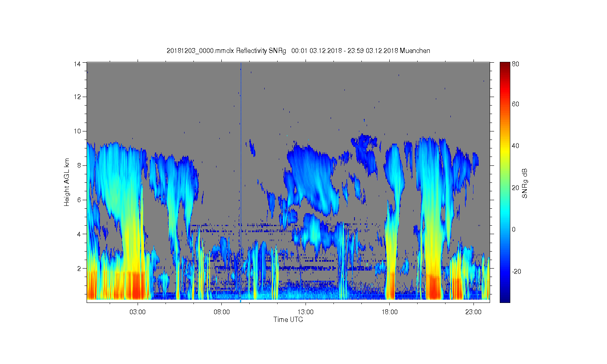Click the colorbar 80 dB label
This screenshot has height=364, width=607.
(x=516, y=64)
